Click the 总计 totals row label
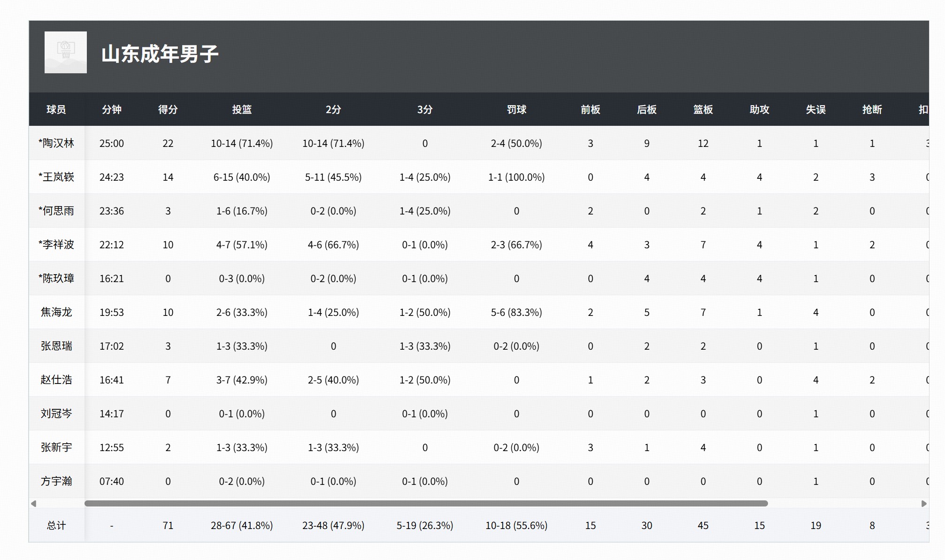 (56, 525)
